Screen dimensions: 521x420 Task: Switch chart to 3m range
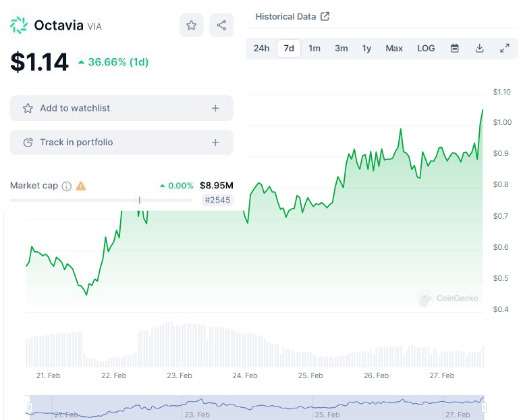click(x=341, y=48)
